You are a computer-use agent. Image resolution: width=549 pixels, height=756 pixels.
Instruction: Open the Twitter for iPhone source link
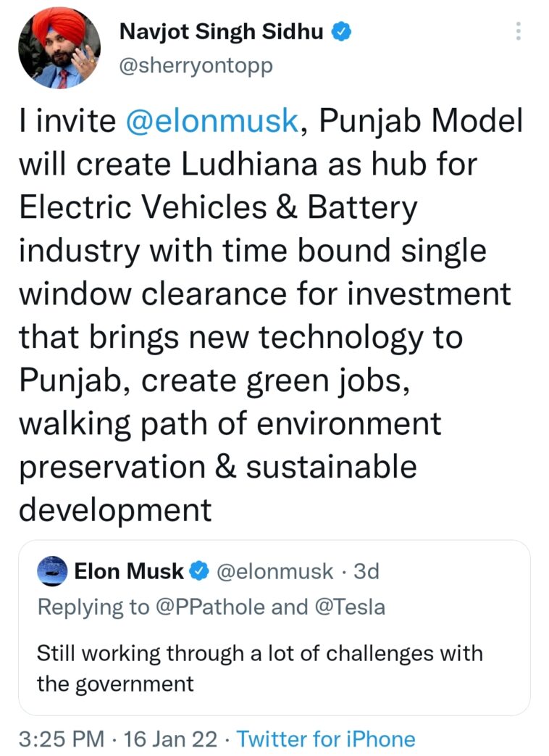(x=327, y=739)
